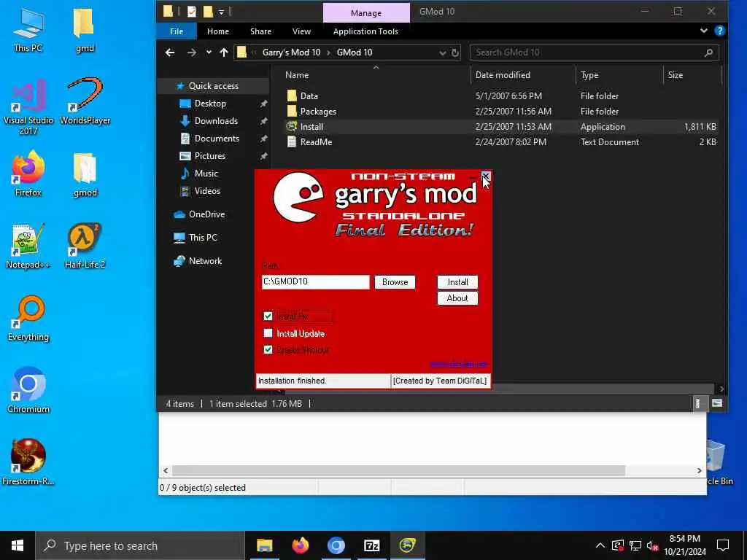Close the Garry's Mod installer window

pyautogui.click(x=485, y=176)
